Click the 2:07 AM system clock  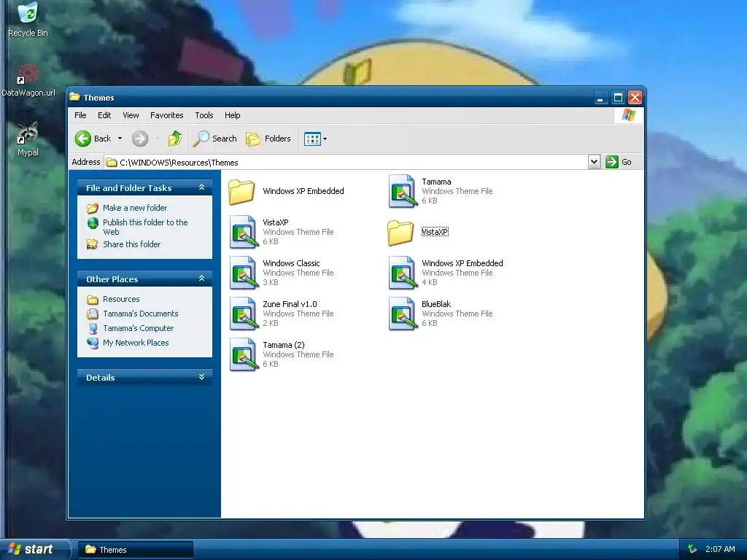(720, 549)
